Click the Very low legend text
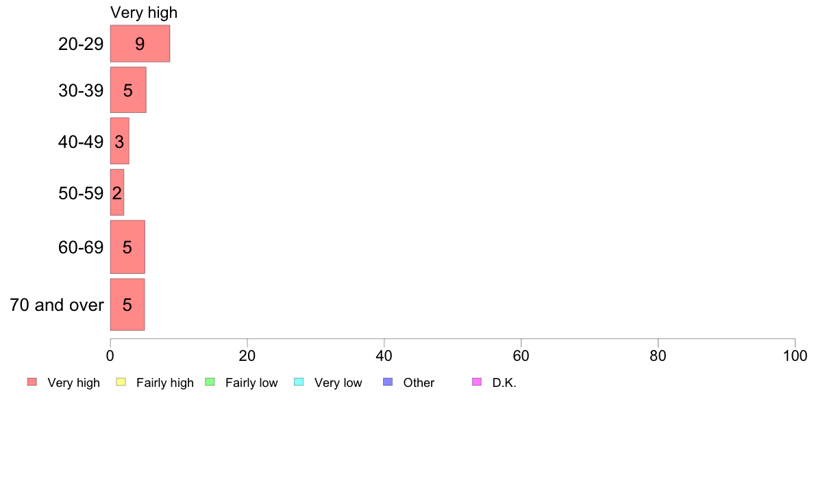Image resolution: width=814 pixels, height=504 pixels. (338, 383)
